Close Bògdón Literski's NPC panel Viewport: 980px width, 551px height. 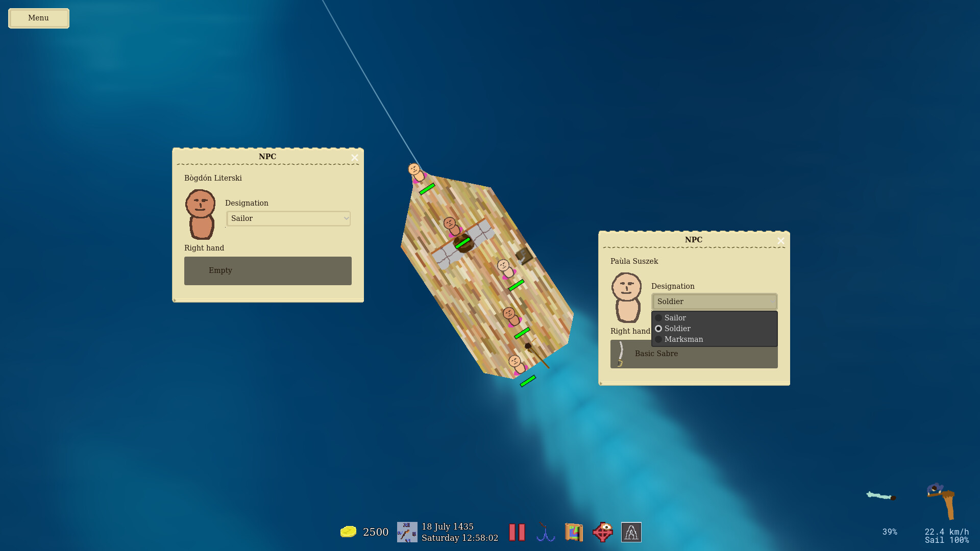(x=355, y=158)
